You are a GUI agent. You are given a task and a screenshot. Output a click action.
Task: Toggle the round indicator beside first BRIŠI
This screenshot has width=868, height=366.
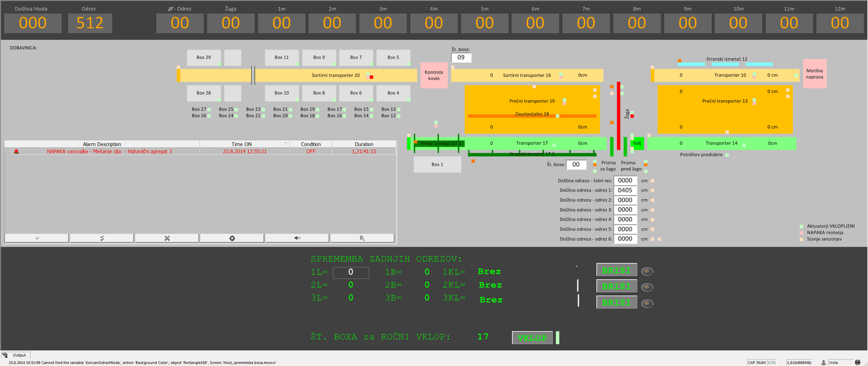(647, 271)
